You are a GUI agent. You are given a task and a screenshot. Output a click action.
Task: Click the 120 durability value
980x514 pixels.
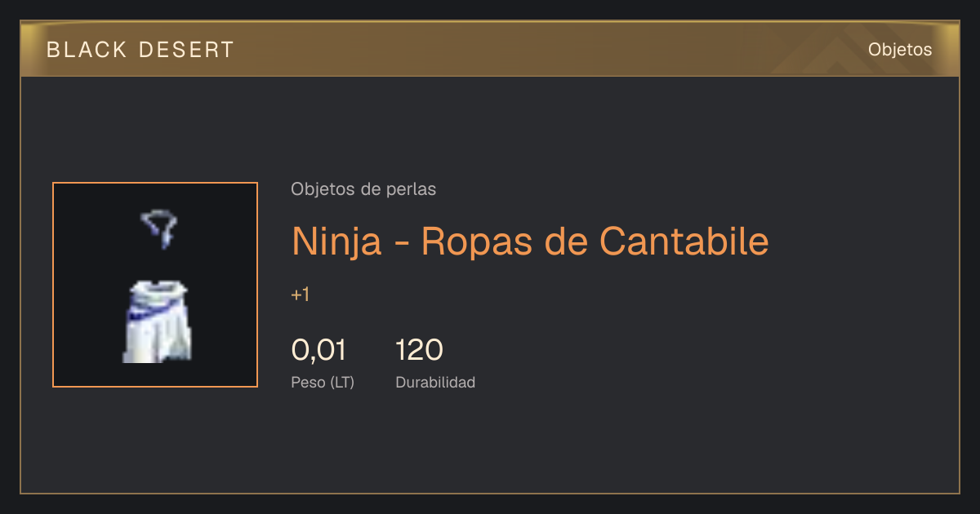coord(419,350)
